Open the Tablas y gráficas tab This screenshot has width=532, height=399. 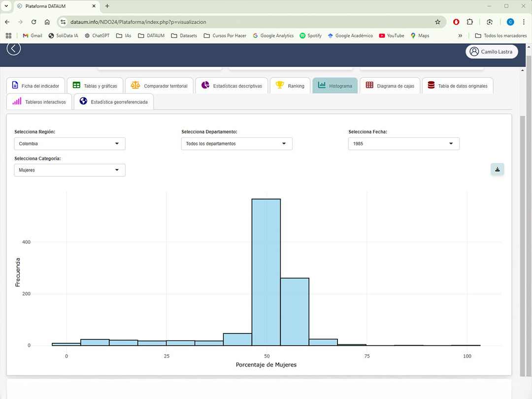(x=95, y=86)
